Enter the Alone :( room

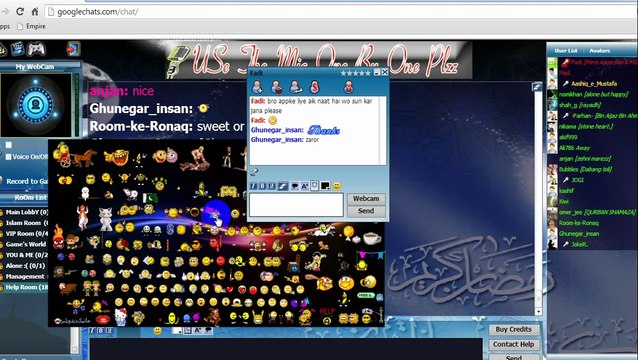click(x=25, y=266)
